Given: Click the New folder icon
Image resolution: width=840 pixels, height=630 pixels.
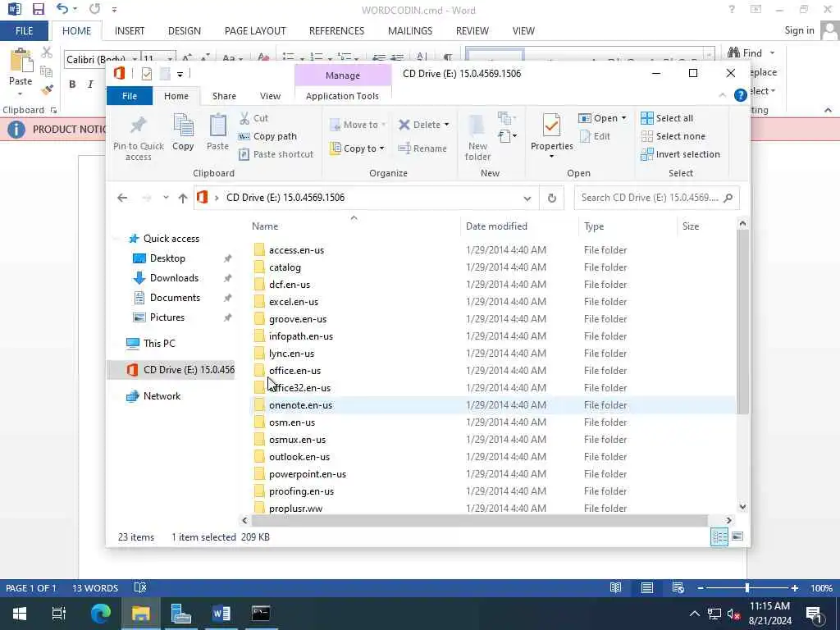Looking at the screenshot, I should pos(477,126).
